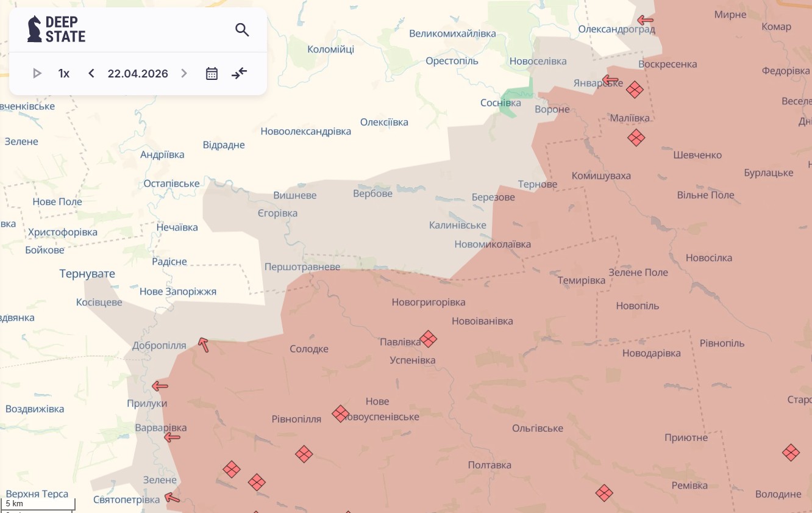
Task: Change the 1x playback speed
Action: tap(64, 74)
